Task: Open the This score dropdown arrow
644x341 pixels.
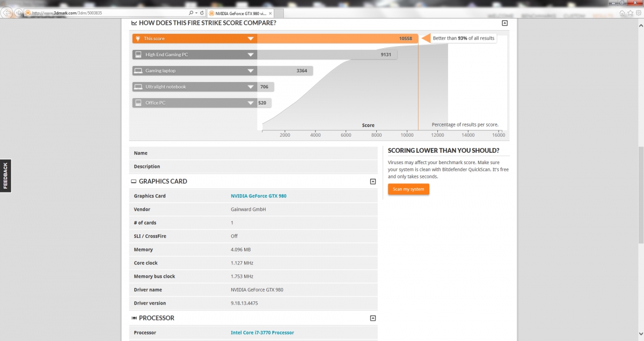Action: coord(251,39)
